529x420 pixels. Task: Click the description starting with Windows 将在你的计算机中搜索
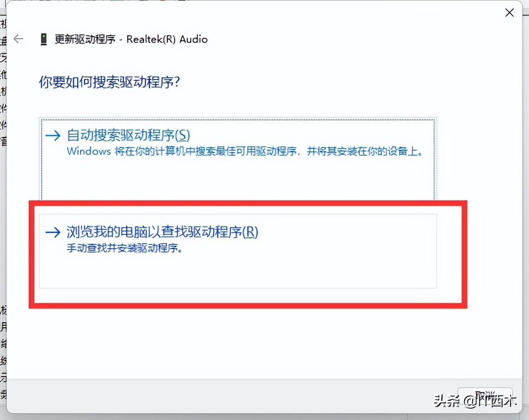[x=245, y=152]
